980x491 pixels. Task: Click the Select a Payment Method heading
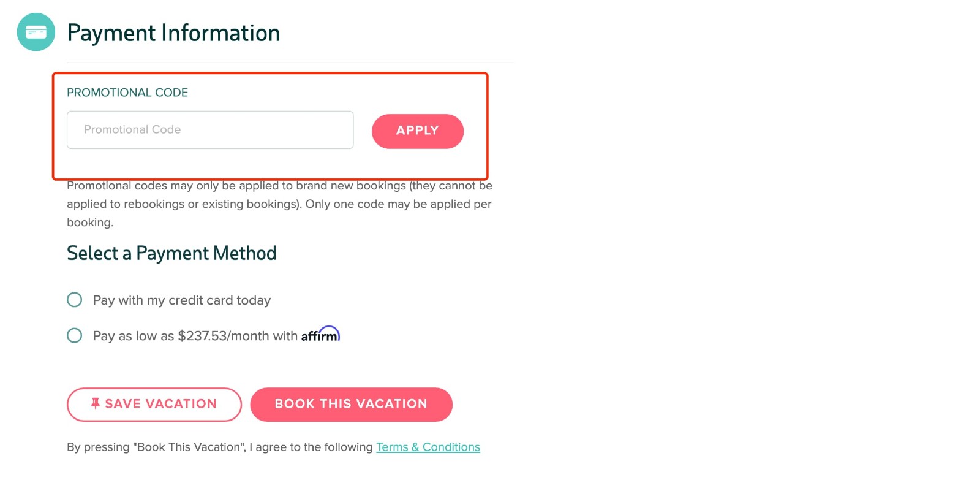171,253
